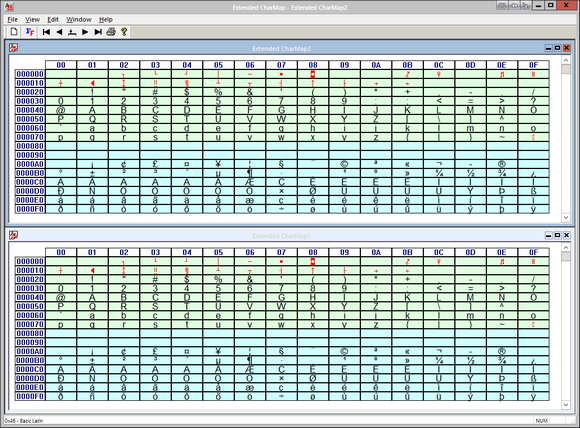Go to previous page arrow icon
Viewport: 580px width, 428px height.
(x=59, y=32)
